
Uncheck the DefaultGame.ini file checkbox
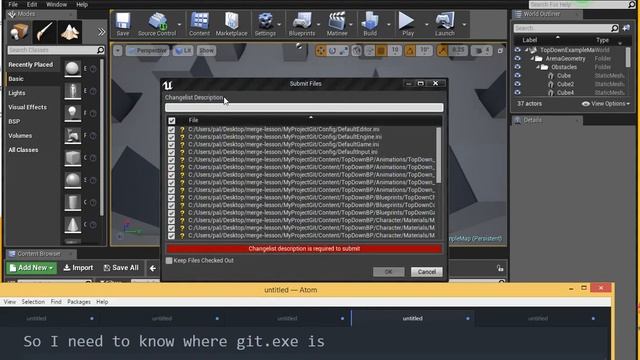click(x=171, y=145)
